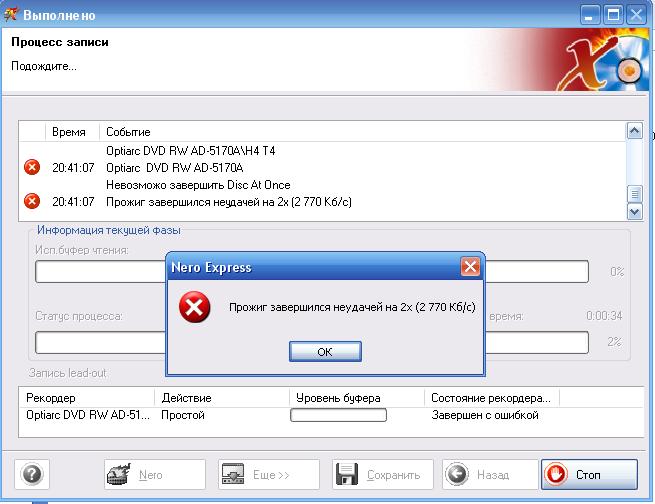Click the burning Nero colosseum icon

point(119,474)
